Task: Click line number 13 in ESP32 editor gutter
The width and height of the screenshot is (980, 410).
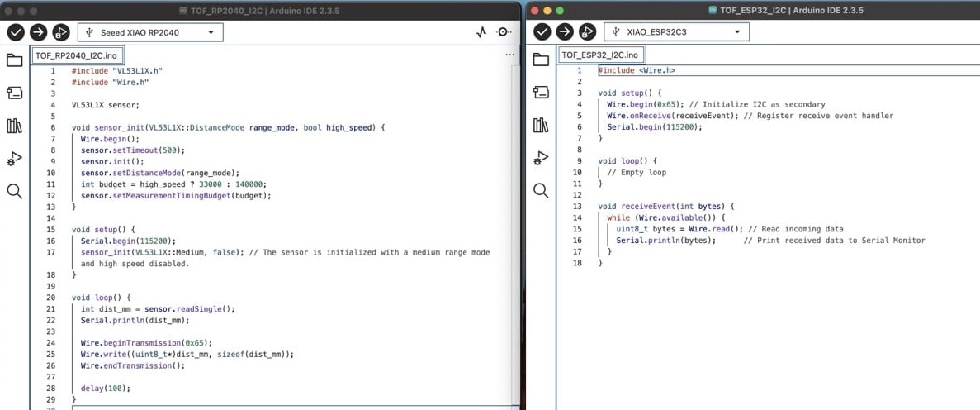Action: (577, 206)
